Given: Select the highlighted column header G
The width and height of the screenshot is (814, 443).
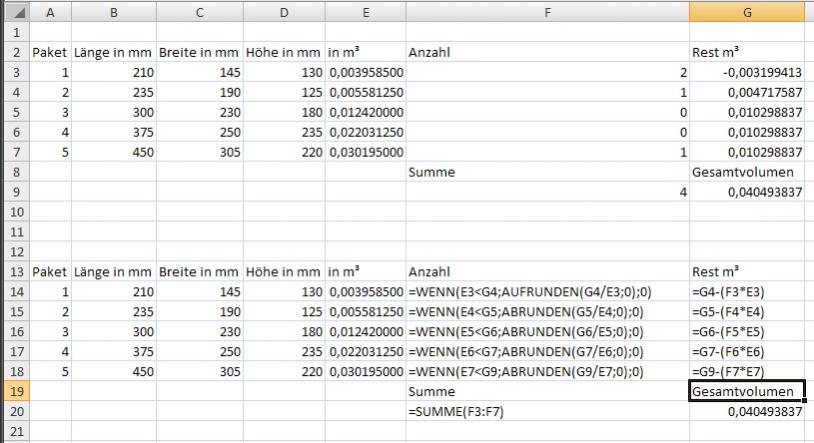Looking at the screenshot, I should [x=747, y=11].
